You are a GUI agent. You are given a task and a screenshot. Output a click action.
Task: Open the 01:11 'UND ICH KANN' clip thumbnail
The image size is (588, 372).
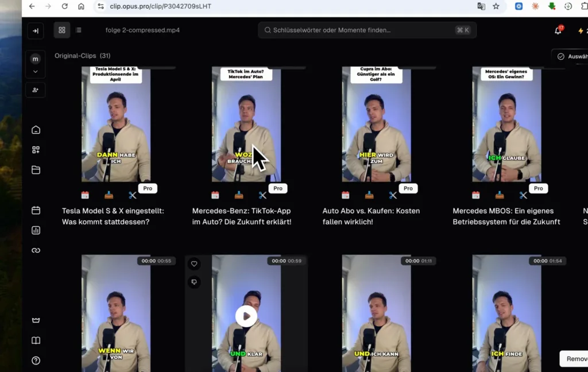[x=376, y=313]
